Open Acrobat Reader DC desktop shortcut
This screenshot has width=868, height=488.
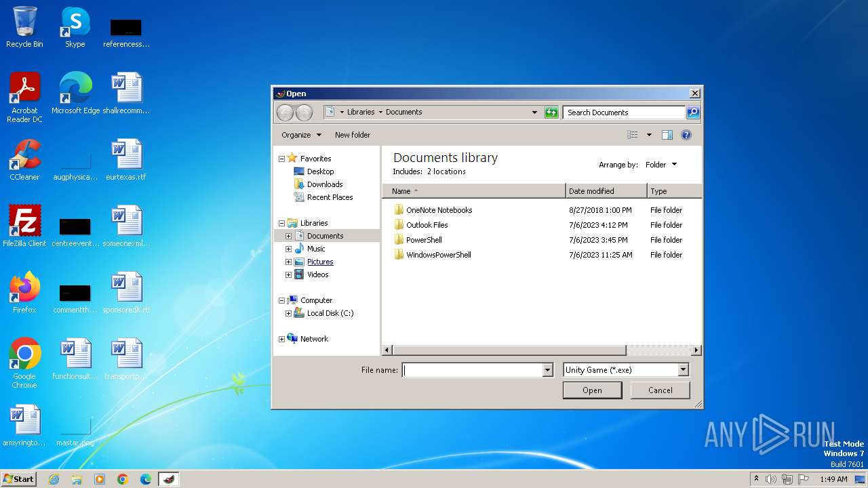24,98
